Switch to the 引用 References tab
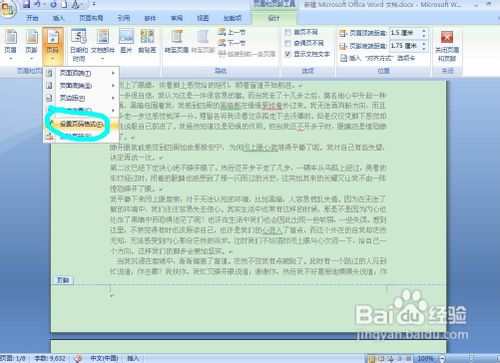 (x=124, y=18)
